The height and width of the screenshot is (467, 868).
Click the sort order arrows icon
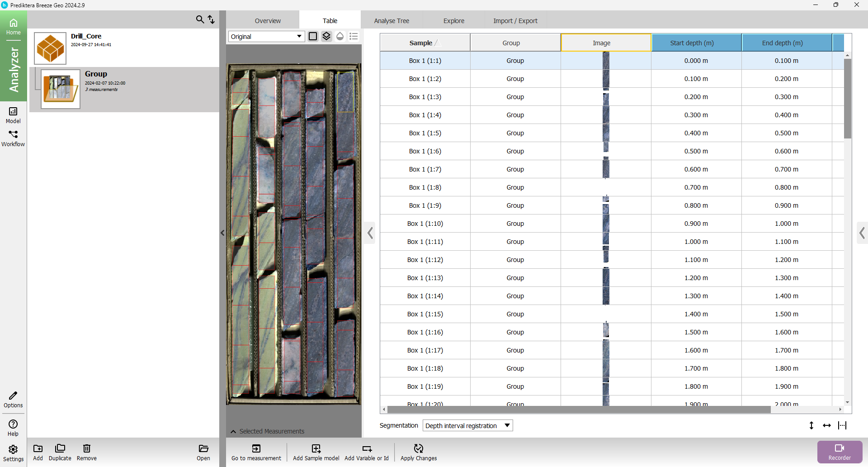[211, 19]
